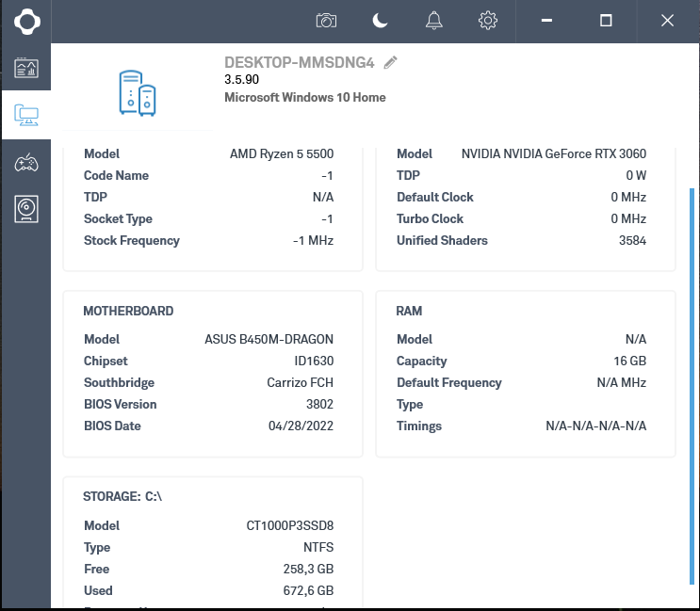Click Free space value 258,3 GB
The height and width of the screenshot is (611, 700).
pos(308,569)
